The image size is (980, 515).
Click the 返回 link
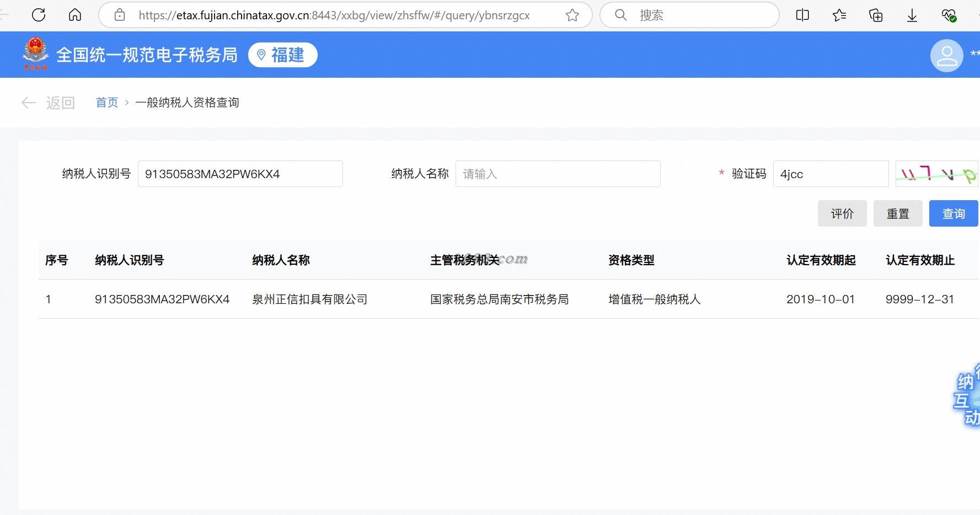pos(61,103)
